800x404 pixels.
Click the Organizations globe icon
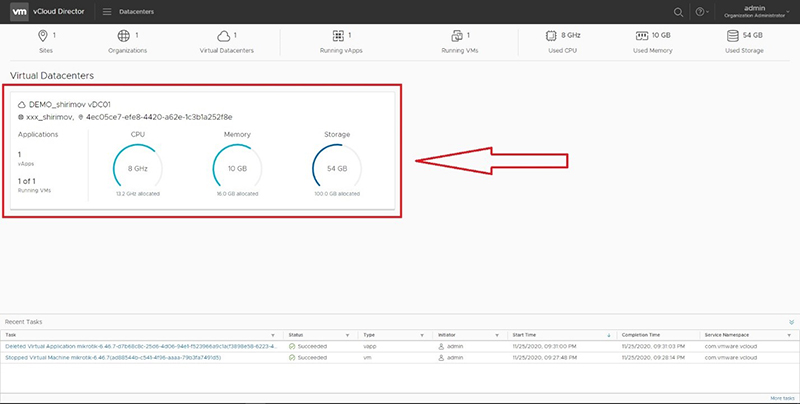point(123,36)
